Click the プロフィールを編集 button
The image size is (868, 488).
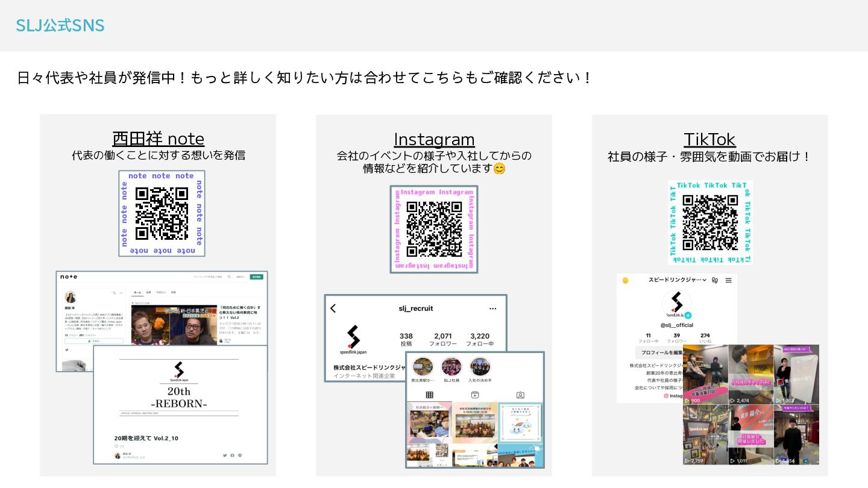pos(659,352)
